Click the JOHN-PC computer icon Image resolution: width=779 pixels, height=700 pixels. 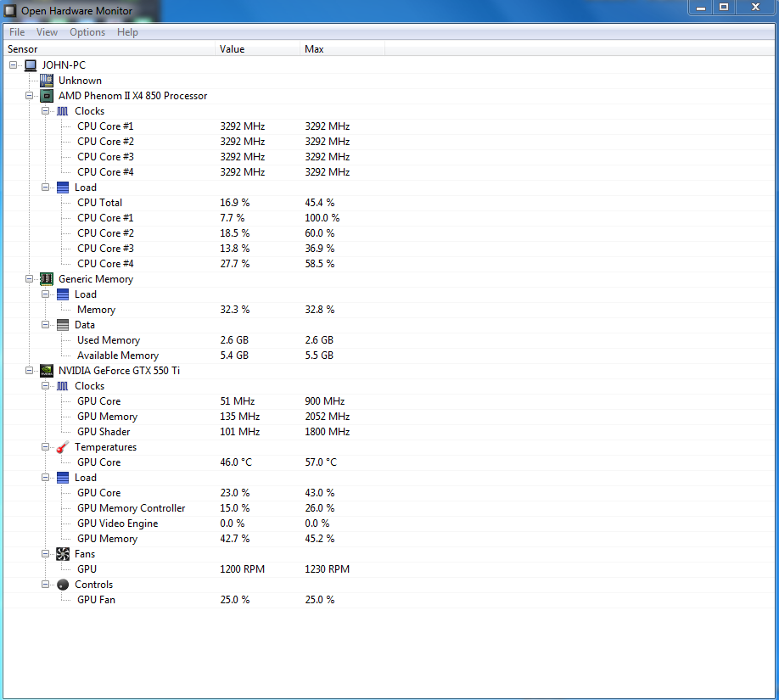point(31,65)
